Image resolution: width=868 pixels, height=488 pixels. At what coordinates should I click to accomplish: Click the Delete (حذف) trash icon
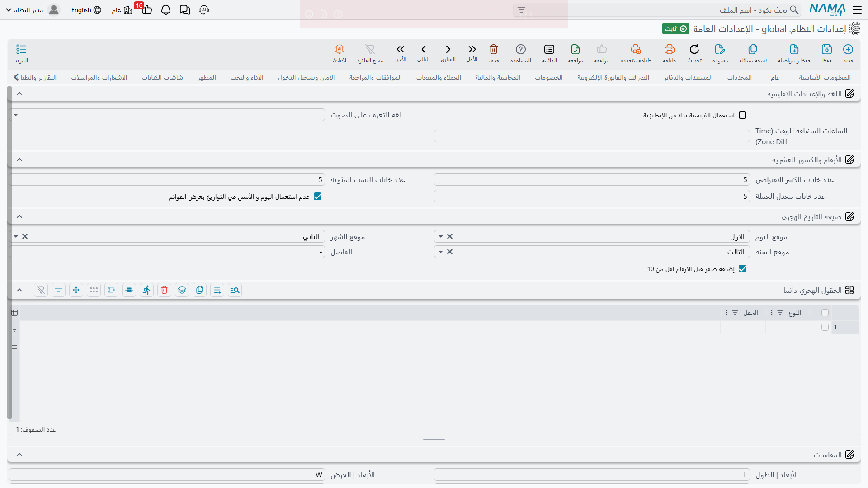(x=494, y=49)
